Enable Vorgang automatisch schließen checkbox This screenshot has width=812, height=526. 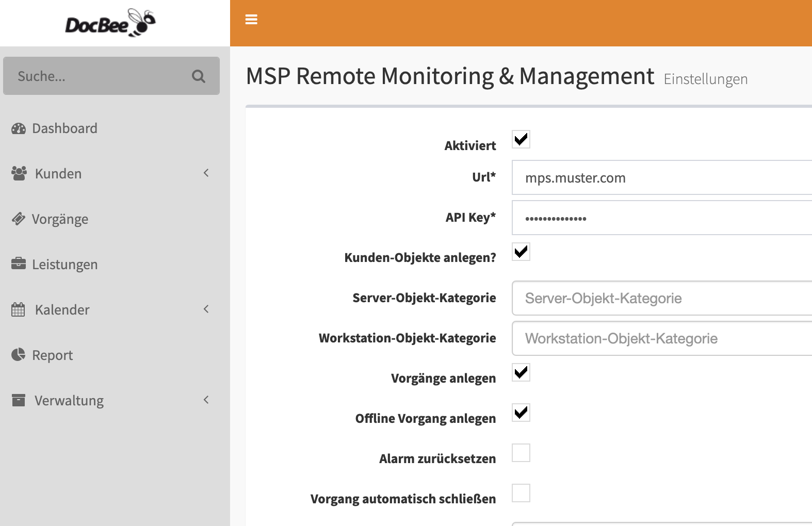(521, 493)
